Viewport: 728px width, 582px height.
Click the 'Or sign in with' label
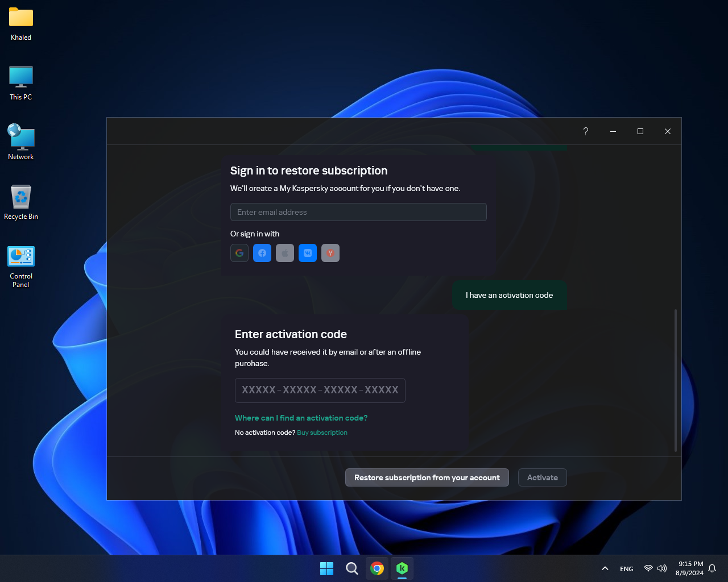[x=255, y=234]
